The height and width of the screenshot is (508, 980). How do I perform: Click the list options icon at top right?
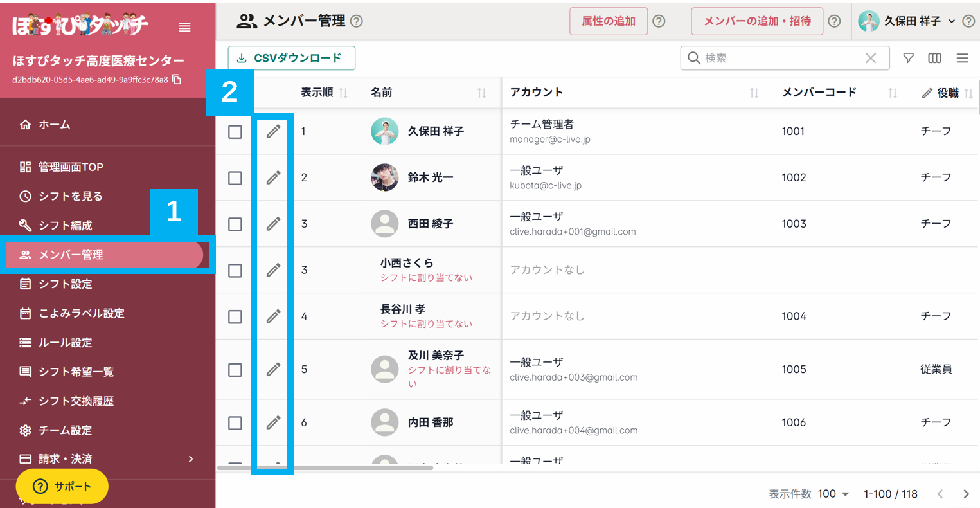(x=962, y=58)
